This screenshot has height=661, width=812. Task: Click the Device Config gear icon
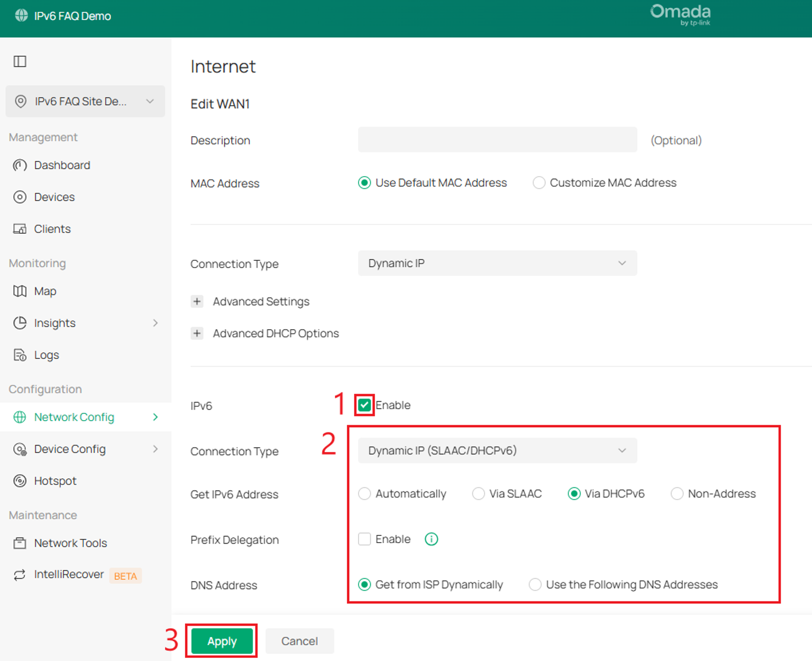tap(20, 449)
